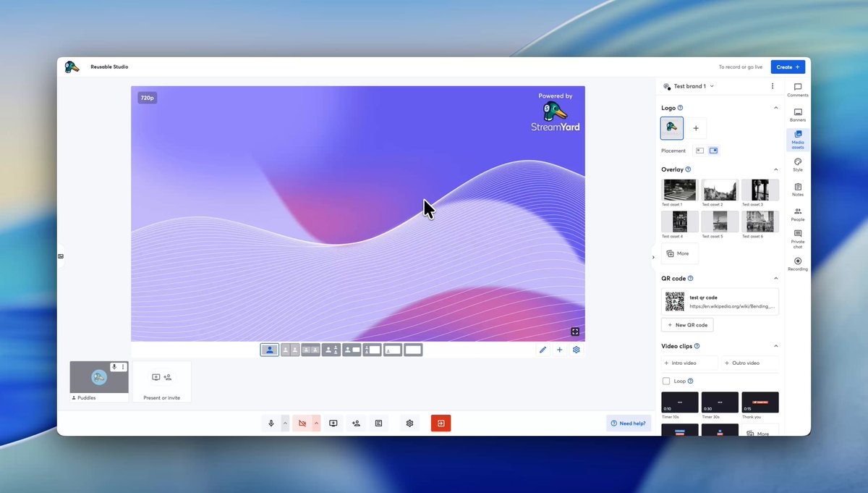Turn on the camera button
Viewport: 868px width, 493px height.
pyautogui.click(x=302, y=424)
